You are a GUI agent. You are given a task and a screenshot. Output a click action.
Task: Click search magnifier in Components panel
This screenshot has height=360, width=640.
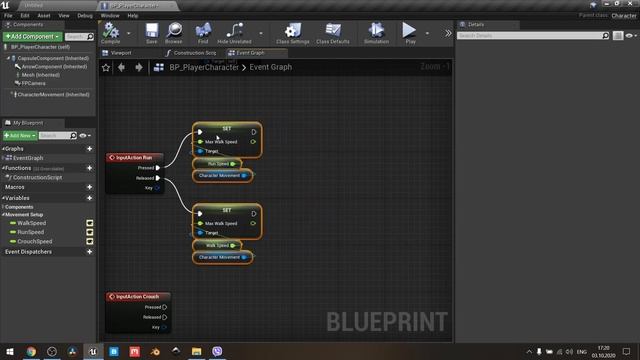90,37
